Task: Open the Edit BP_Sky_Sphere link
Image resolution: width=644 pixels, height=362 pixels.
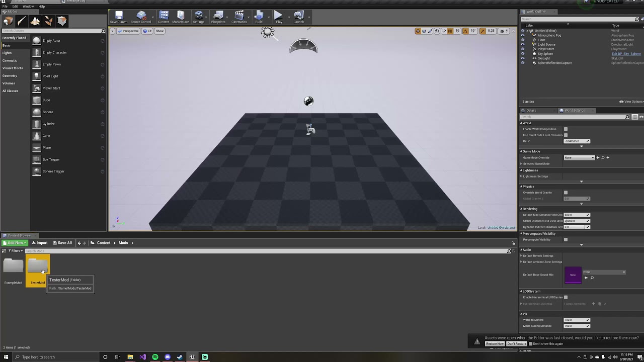Action: 626,54
